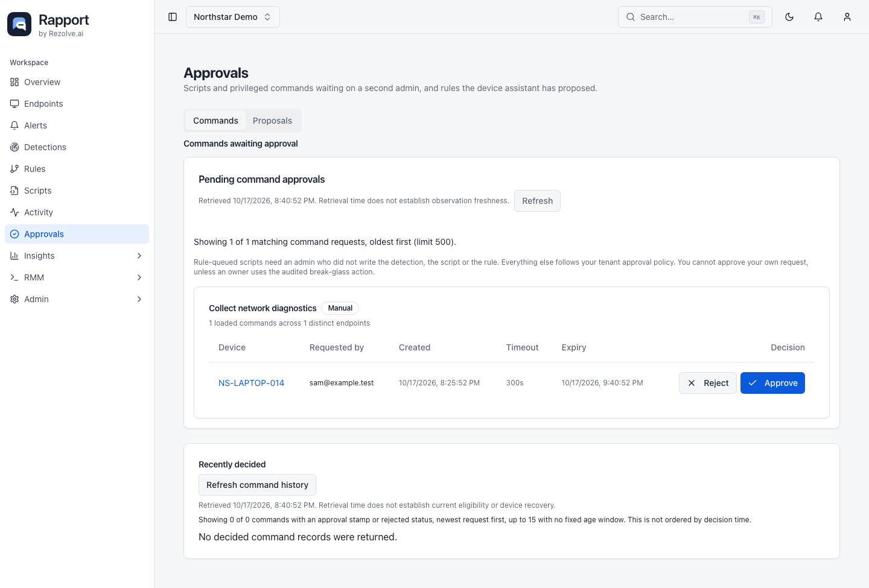Click the Alerts bell icon in sidebar
This screenshot has width=869, height=588.
[x=14, y=125]
